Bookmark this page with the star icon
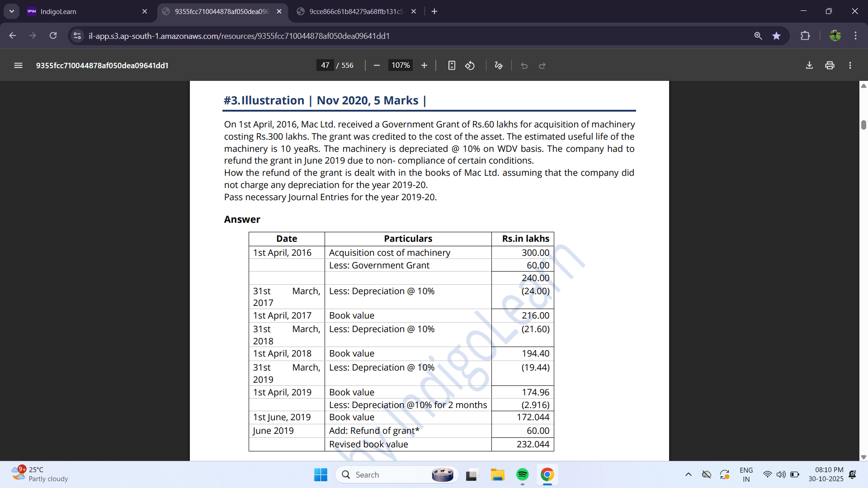The height and width of the screenshot is (488, 868). 776,36
